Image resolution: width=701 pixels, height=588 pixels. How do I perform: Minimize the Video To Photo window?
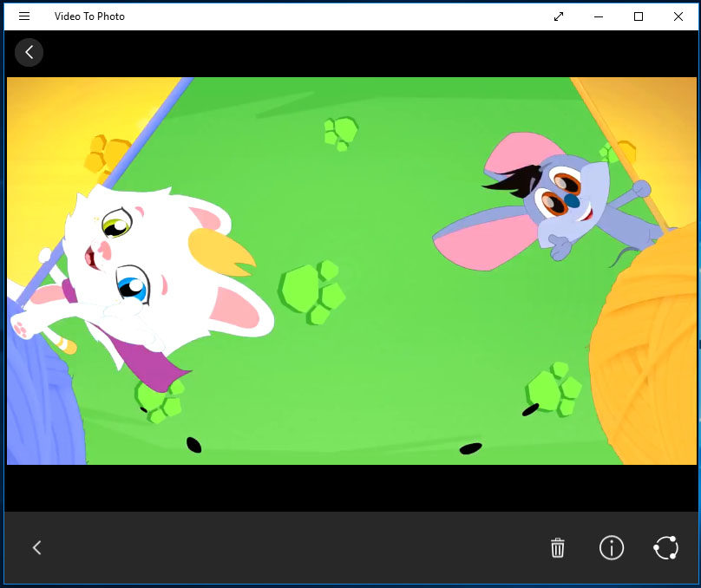click(599, 16)
